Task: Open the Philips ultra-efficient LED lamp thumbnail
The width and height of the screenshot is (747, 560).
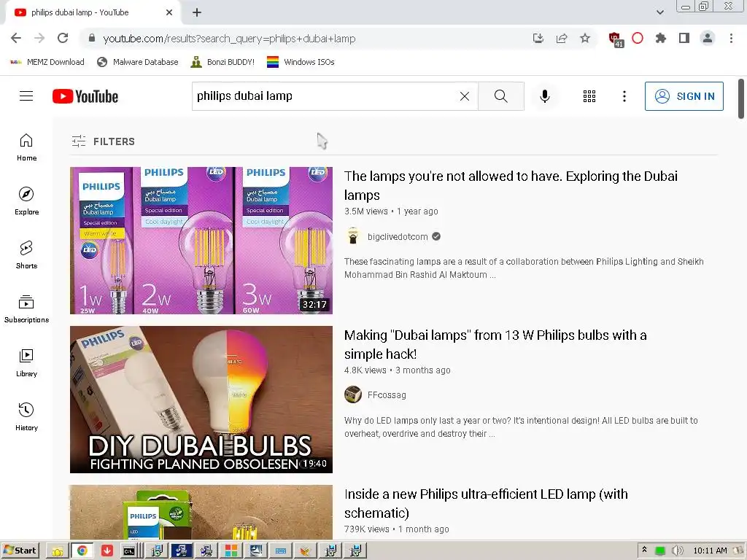Action: [201, 513]
